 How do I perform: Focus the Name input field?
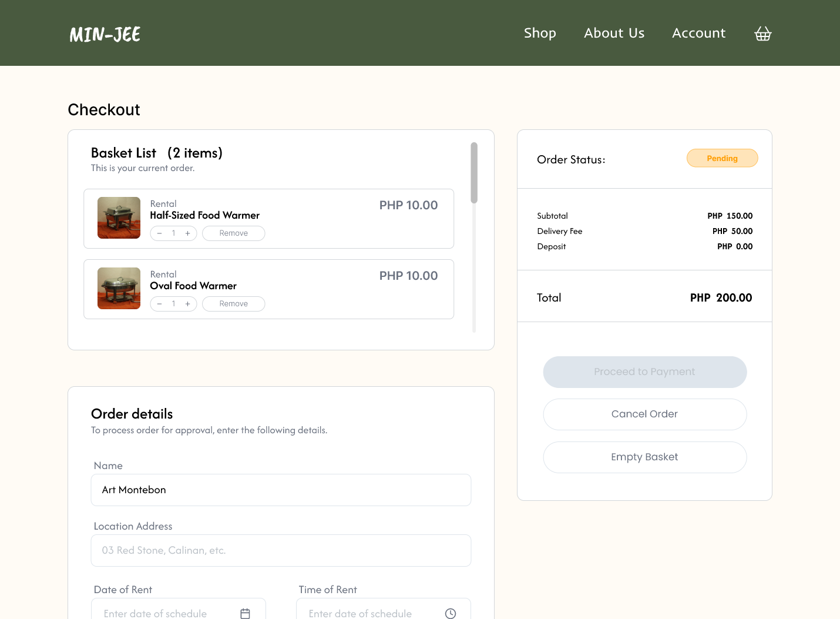click(x=281, y=490)
